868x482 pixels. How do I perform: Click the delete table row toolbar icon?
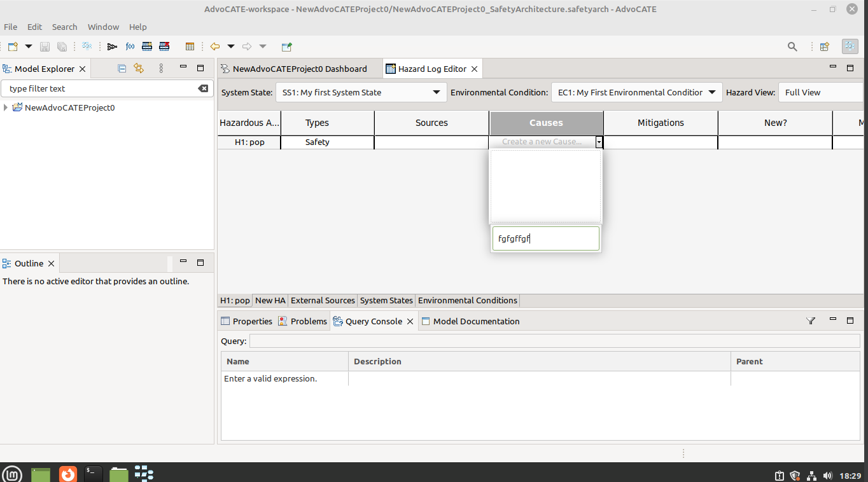click(x=164, y=46)
